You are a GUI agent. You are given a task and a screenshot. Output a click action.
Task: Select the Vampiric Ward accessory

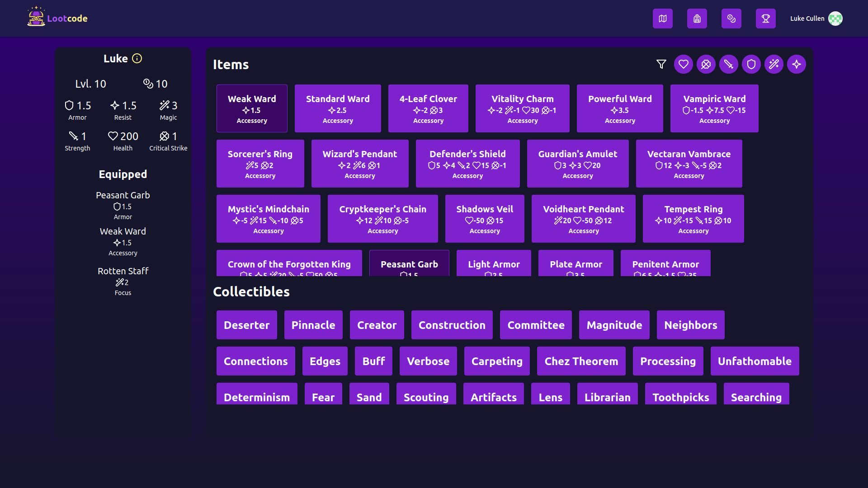pyautogui.click(x=714, y=108)
